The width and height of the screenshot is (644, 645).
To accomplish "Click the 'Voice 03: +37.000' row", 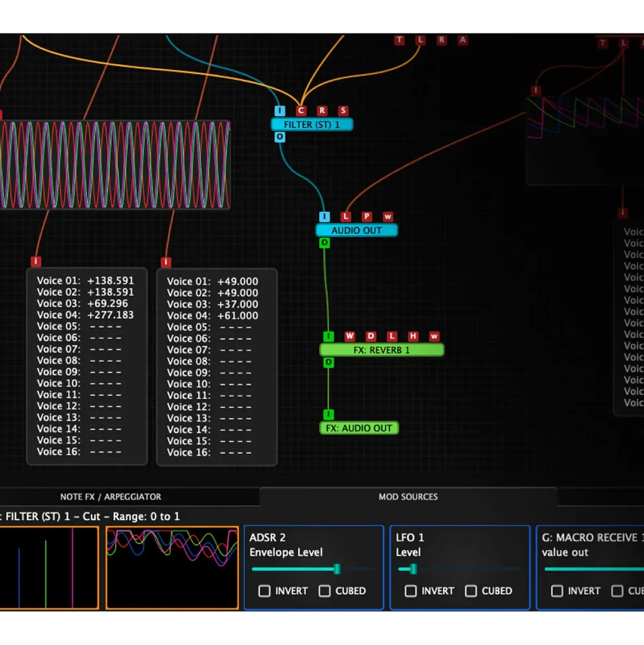I will click(212, 304).
